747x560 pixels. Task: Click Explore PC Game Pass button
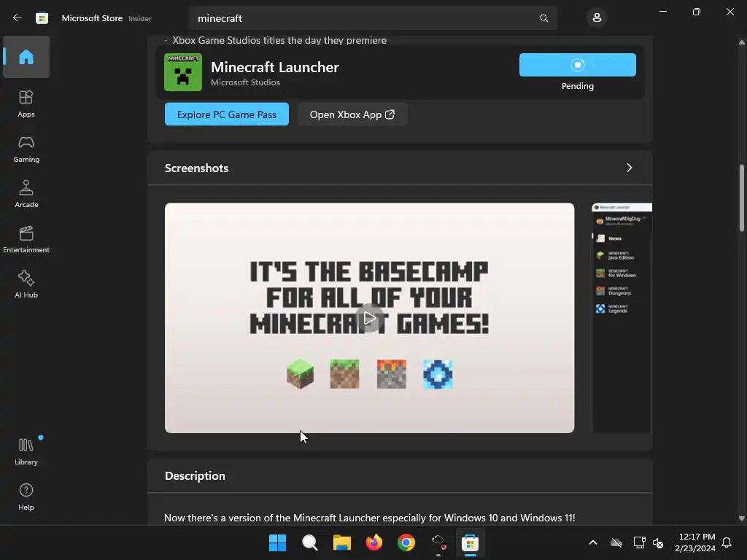click(x=227, y=114)
